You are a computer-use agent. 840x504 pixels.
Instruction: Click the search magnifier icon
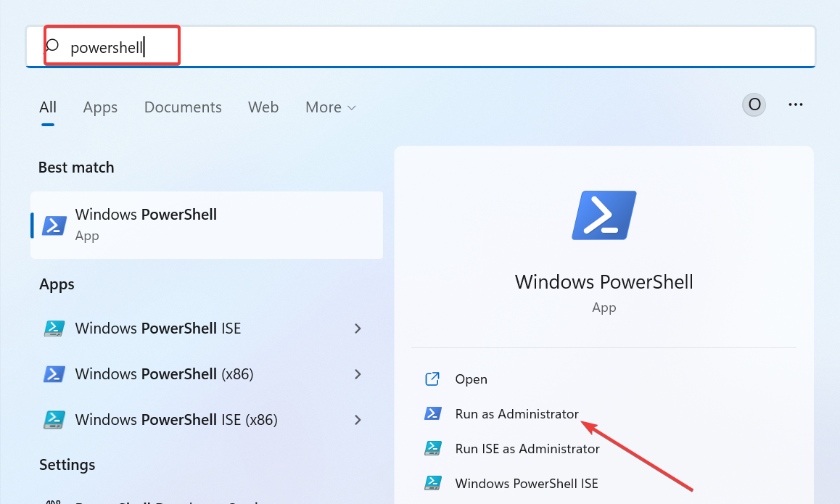52,46
